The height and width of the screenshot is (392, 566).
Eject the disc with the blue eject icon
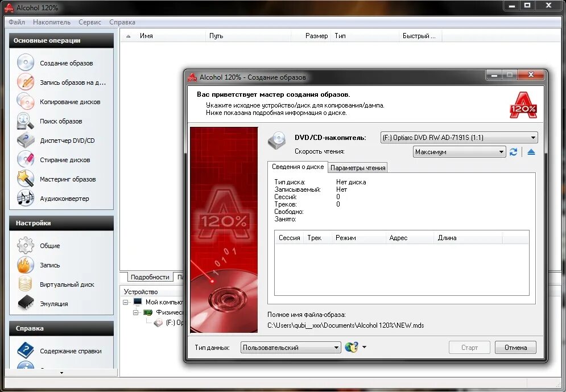pos(531,152)
